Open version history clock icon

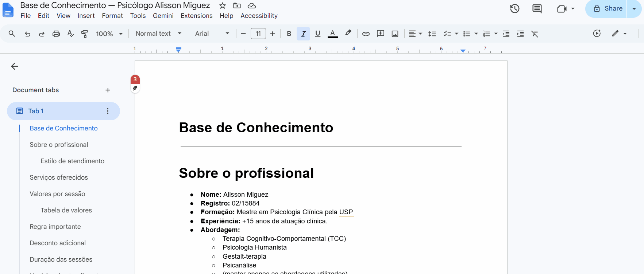515,8
